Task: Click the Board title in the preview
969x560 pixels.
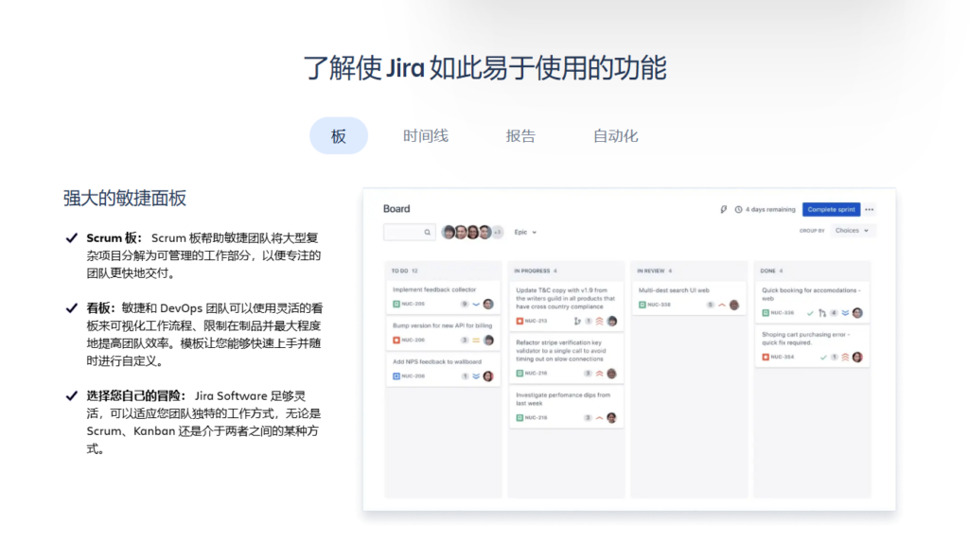Action: [396, 209]
